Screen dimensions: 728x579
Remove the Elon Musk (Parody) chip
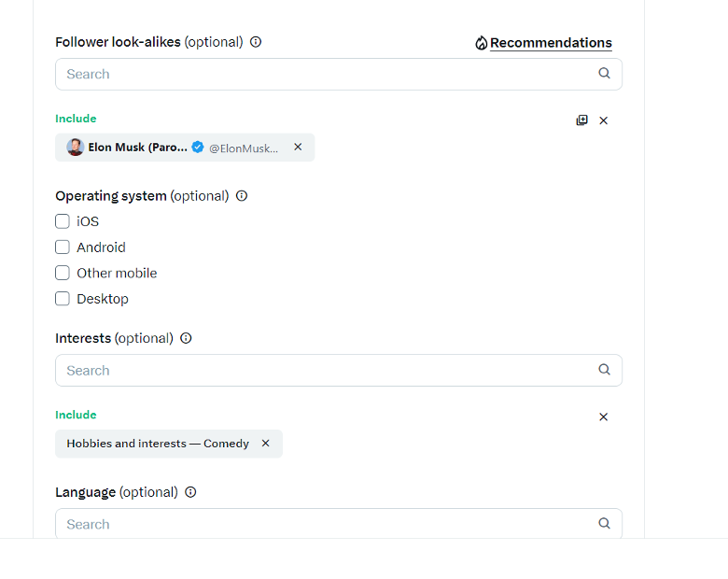point(298,148)
